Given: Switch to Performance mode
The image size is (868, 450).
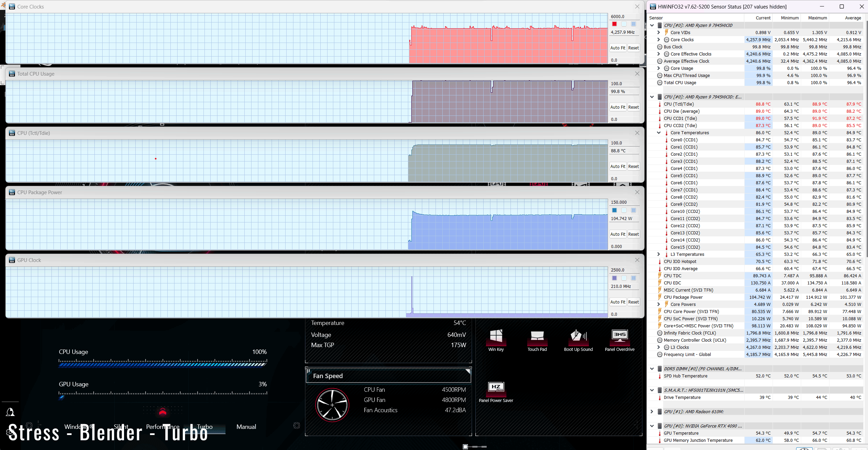Looking at the screenshot, I should (163, 426).
